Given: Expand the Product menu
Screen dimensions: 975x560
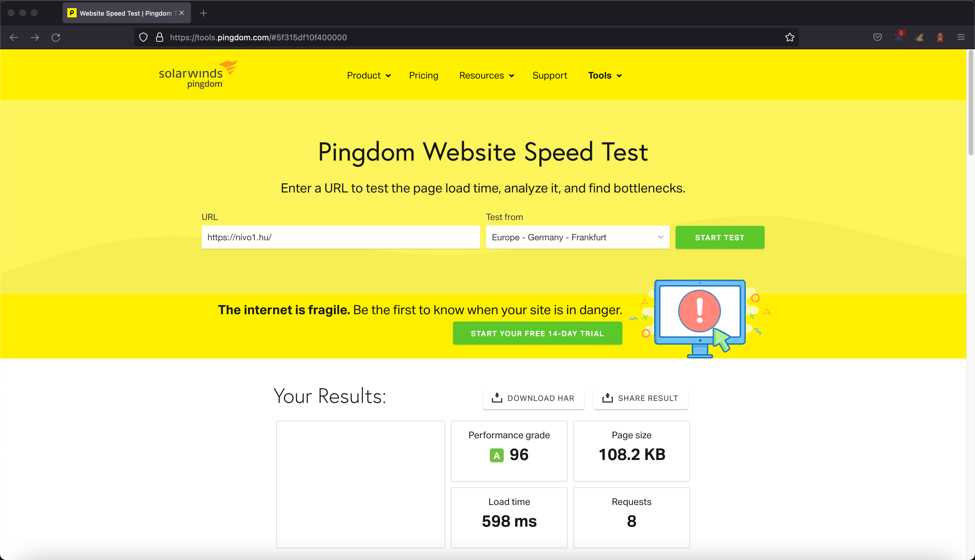Looking at the screenshot, I should pyautogui.click(x=369, y=75).
